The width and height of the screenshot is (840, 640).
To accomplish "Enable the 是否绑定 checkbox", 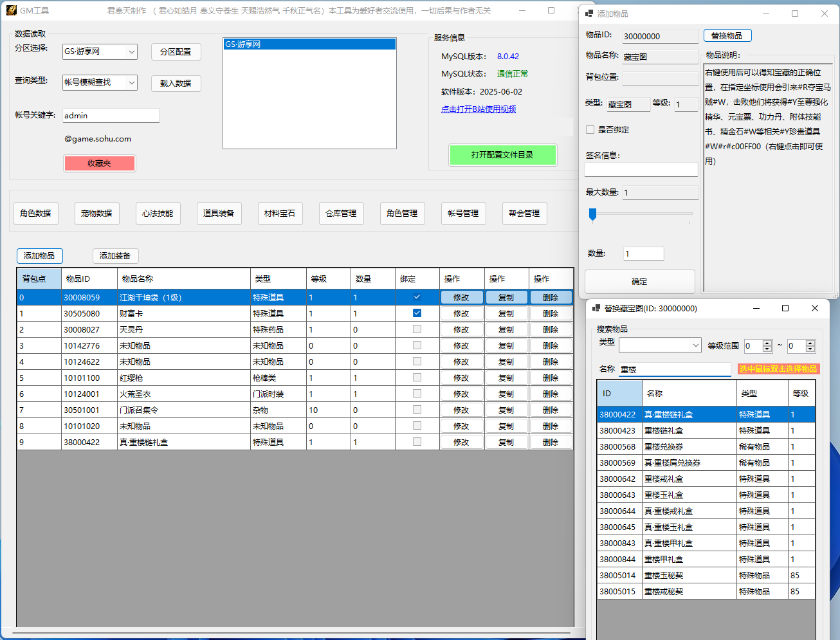I will [x=590, y=130].
